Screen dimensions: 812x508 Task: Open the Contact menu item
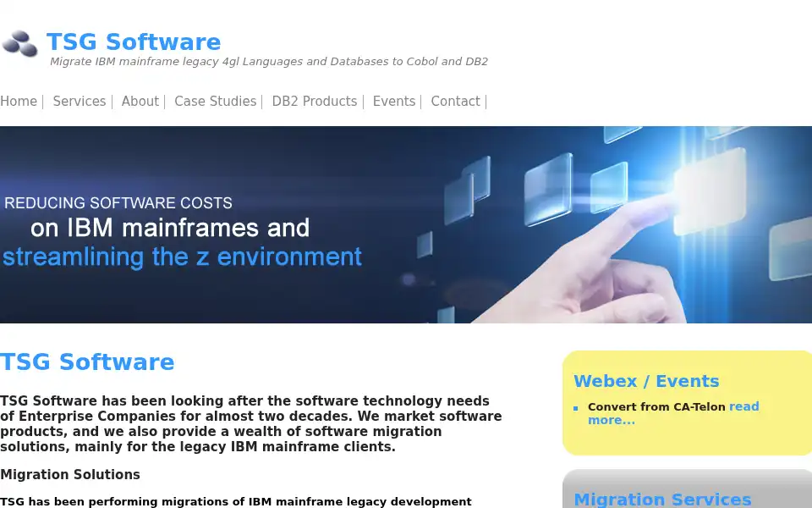click(x=456, y=101)
